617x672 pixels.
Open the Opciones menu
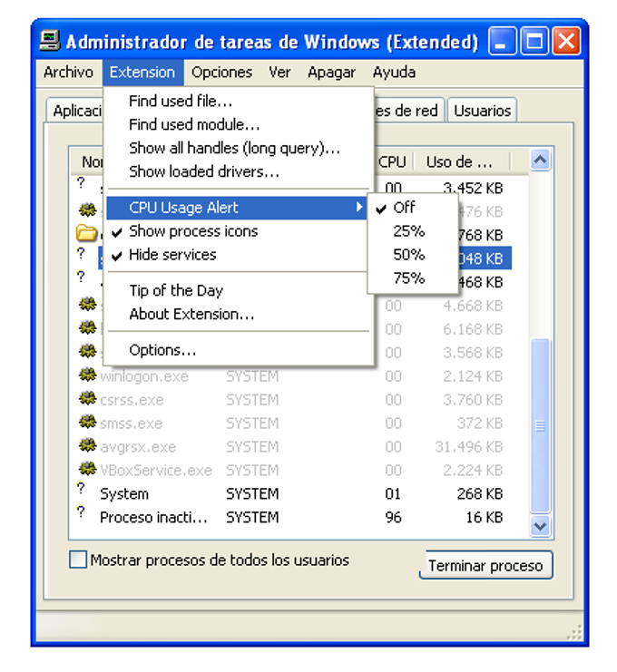pos(221,73)
